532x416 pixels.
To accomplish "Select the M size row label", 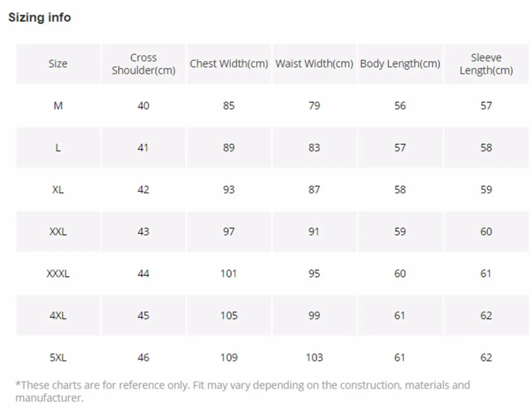I will [58, 106].
